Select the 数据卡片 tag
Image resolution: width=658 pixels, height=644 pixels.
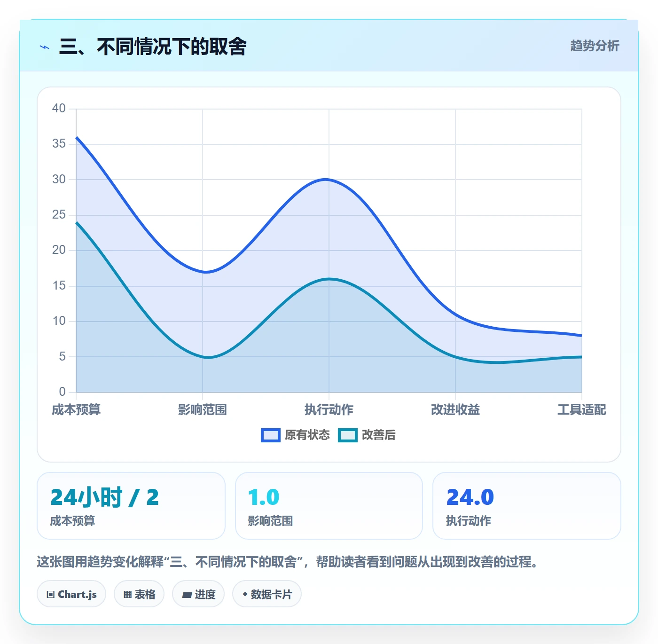click(x=267, y=594)
